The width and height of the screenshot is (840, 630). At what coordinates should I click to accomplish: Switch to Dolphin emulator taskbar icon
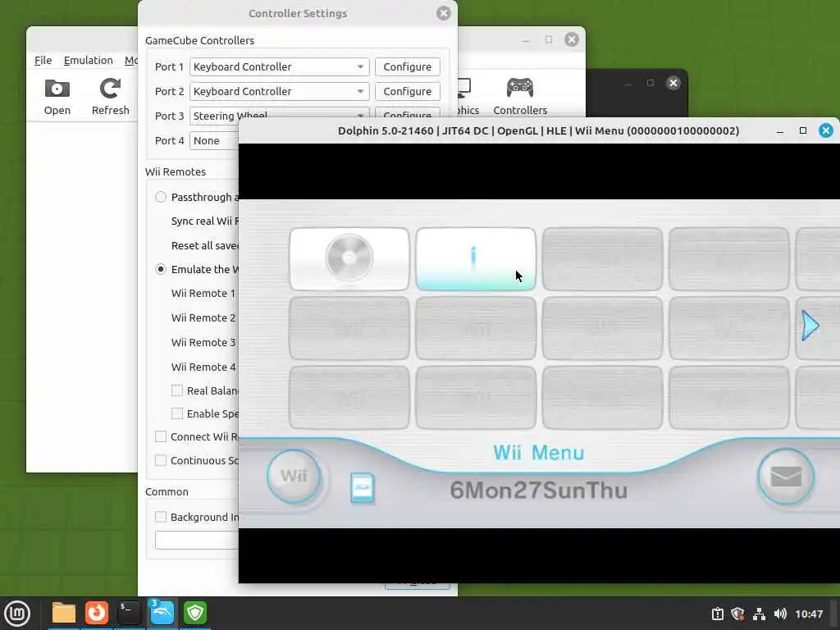(x=162, y=614)
